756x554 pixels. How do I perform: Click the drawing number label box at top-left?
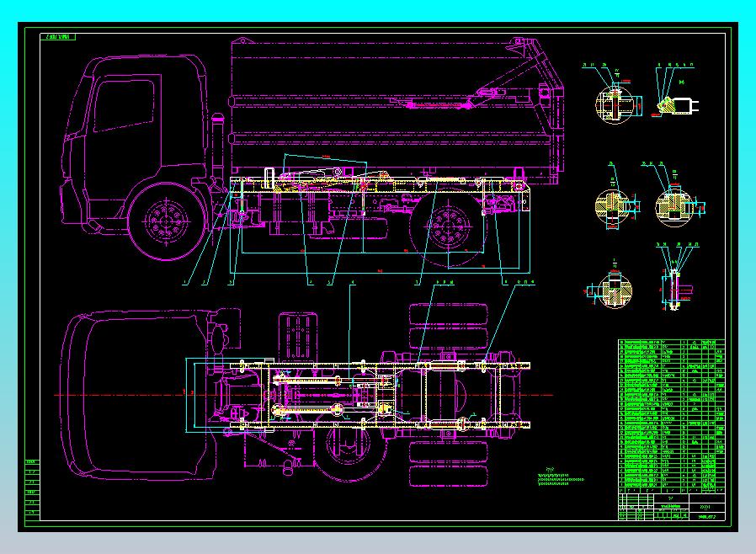(57, 37)
